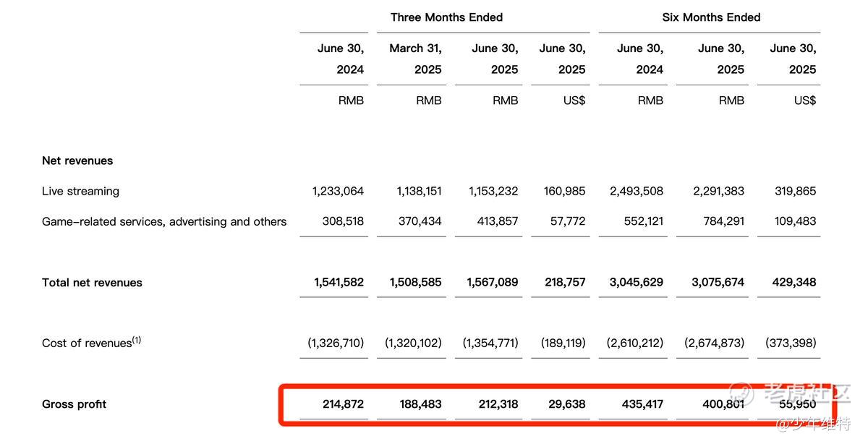Image resolution: width=868 pixels, height=444 pixels.
Task: Click the Six Months Ended header
Action: [x=711, y=17]
